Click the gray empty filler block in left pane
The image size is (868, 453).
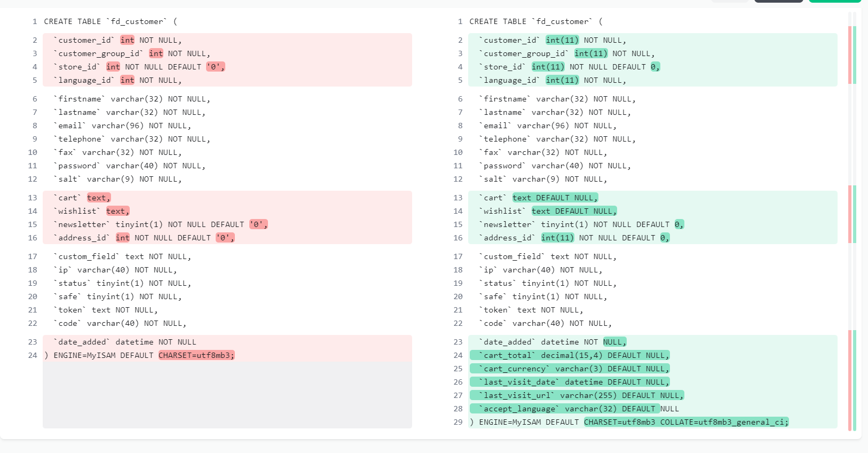coord(227,395)
